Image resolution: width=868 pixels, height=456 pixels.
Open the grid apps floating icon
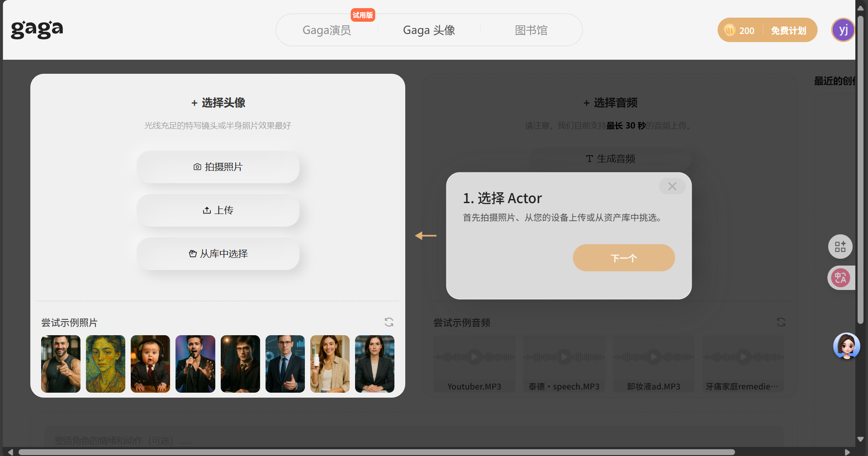click(840, 247)
